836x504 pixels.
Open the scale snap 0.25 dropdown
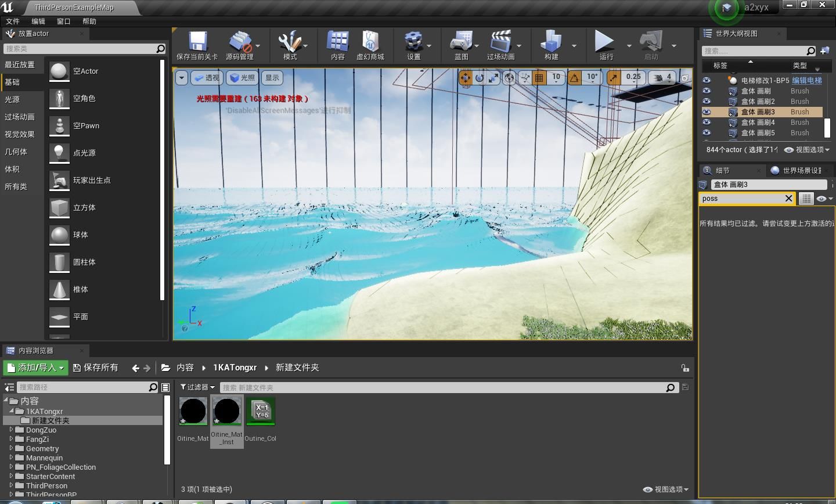[633, 77]
